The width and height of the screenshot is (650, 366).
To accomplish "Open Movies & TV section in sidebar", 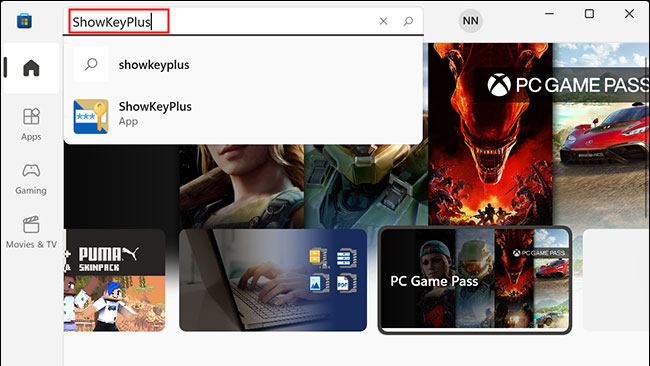I will (31, 232).
